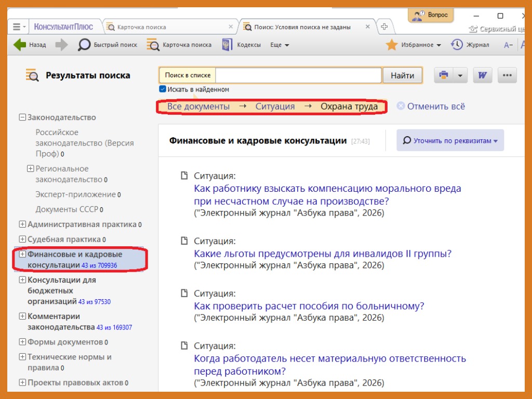Open the Search card toolbar icon
This screenshot has width=532, height=399.
[153, 45]
